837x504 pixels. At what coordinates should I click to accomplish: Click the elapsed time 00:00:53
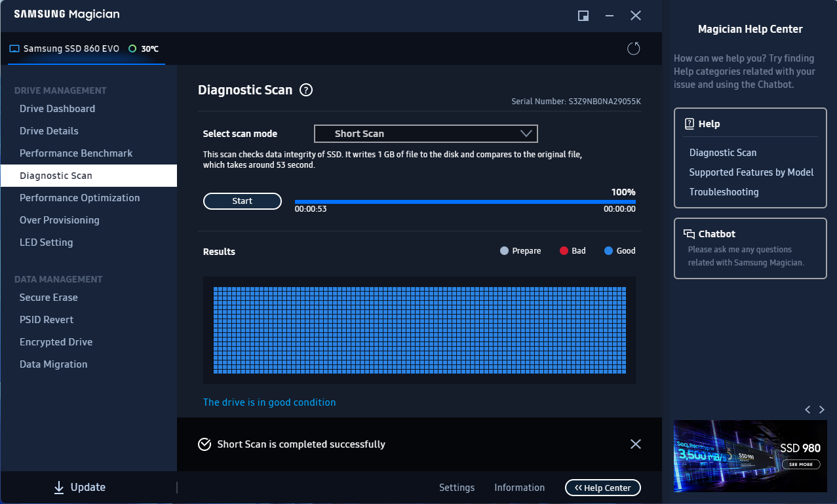click(x=311, y=209)
